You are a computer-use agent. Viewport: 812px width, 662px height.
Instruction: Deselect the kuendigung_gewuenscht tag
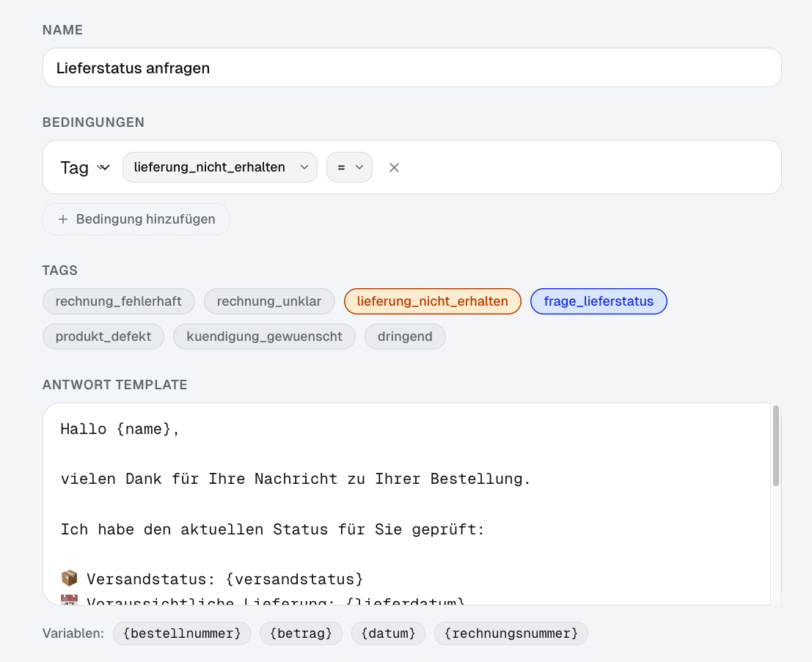tap(263, 336)
